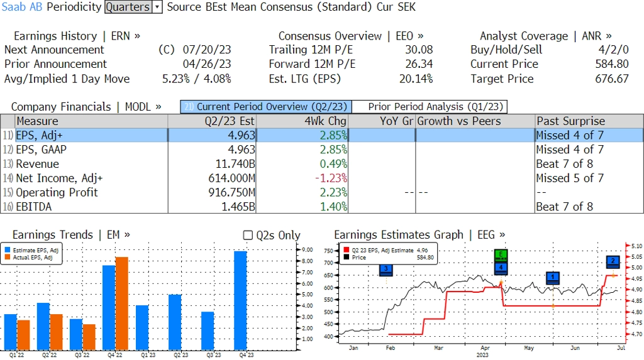
Task: Click the blue Q1'23 estimate bar
Action: click(142, 328)
